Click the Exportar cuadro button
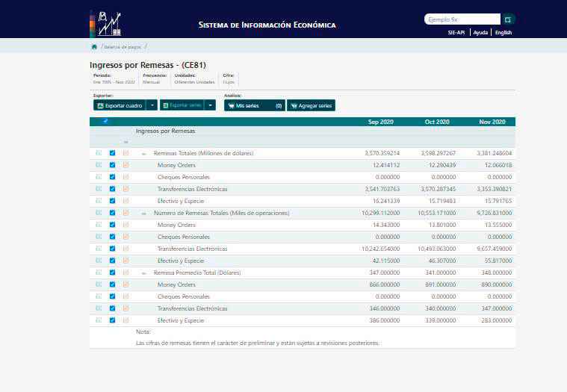Image resolution: width=567 pixels, height=392 pixels. point(120,106)
